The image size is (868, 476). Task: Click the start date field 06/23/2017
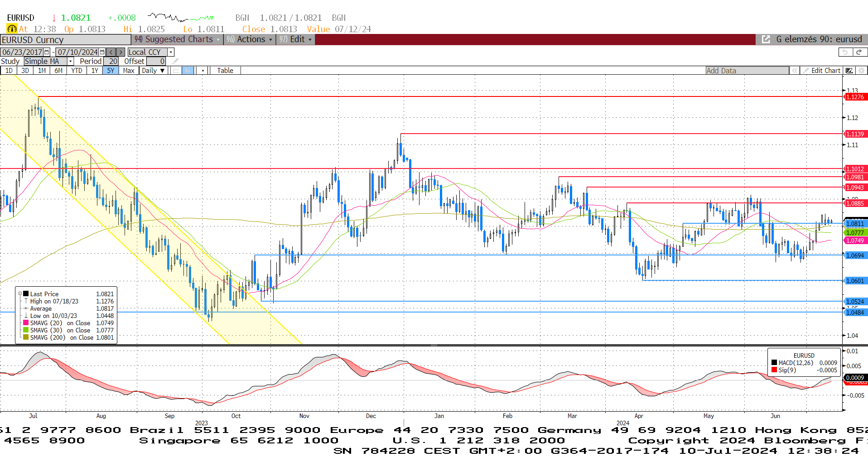coord(22,52)
